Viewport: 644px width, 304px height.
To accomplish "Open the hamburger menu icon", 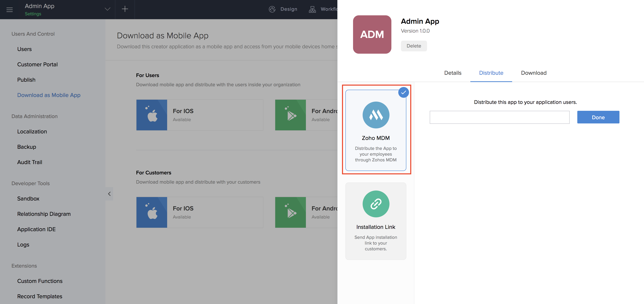I will 10,10.
